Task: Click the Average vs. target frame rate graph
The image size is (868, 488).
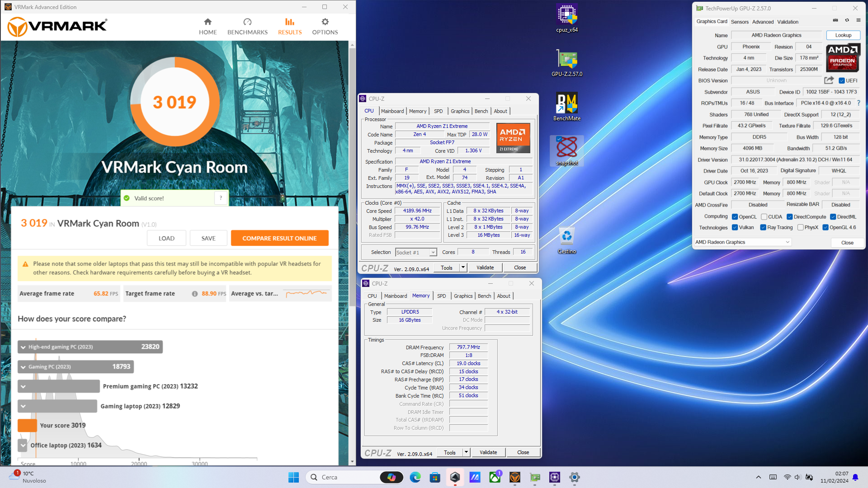Action: tap(306, 293)
